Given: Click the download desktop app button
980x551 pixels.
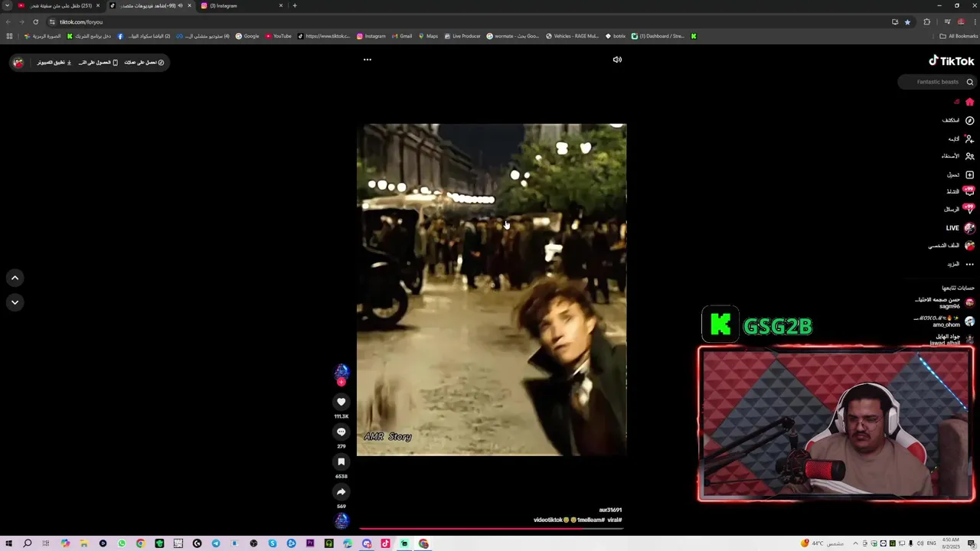Looking at the screenshot, I should point(54,62).
